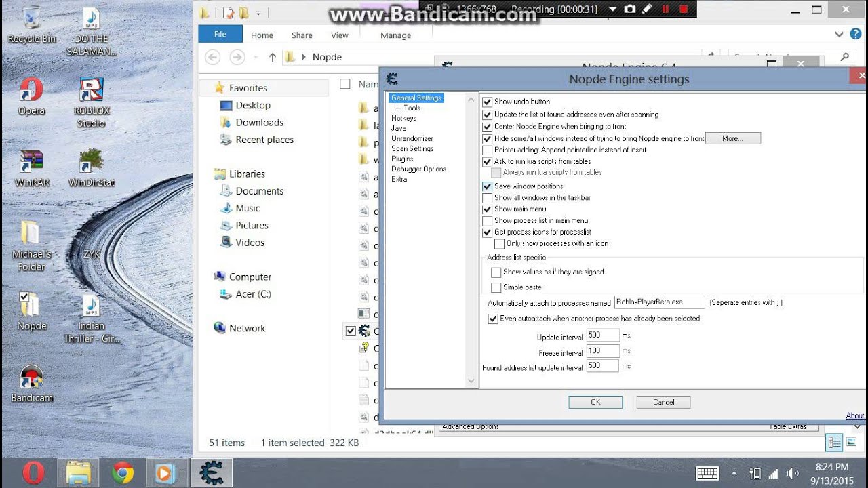Viewport: 868px width, 488px height.
Task: Select Scan Settings in settings tree
Action: (x=412, y=148)
